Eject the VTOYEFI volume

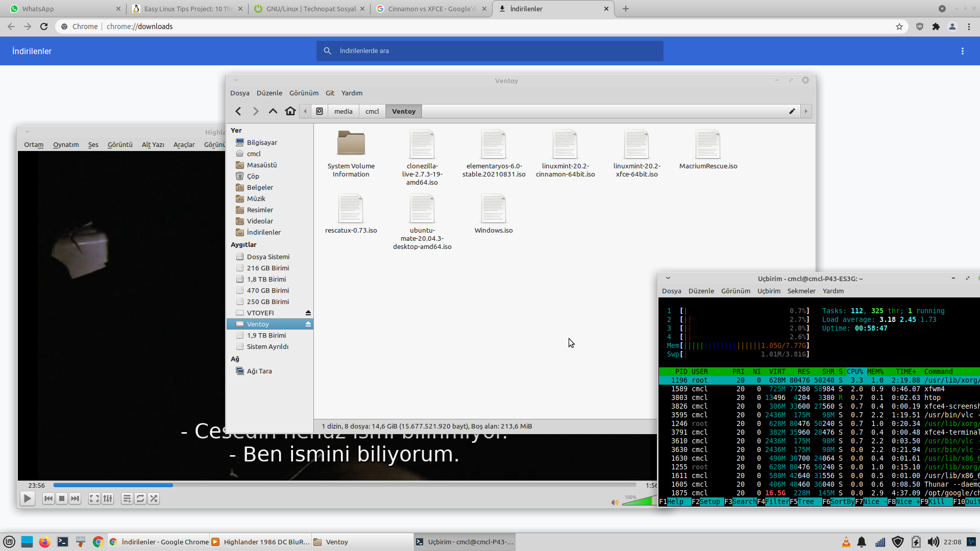point(308,313)
